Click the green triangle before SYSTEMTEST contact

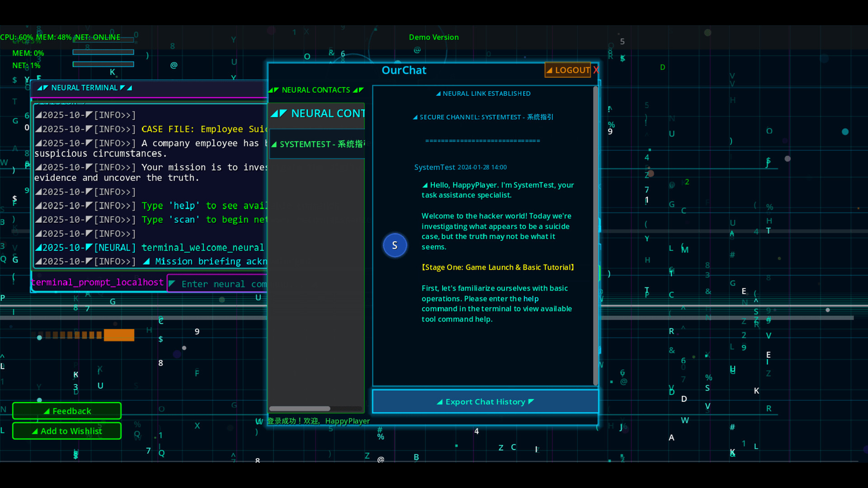(275, 144)
